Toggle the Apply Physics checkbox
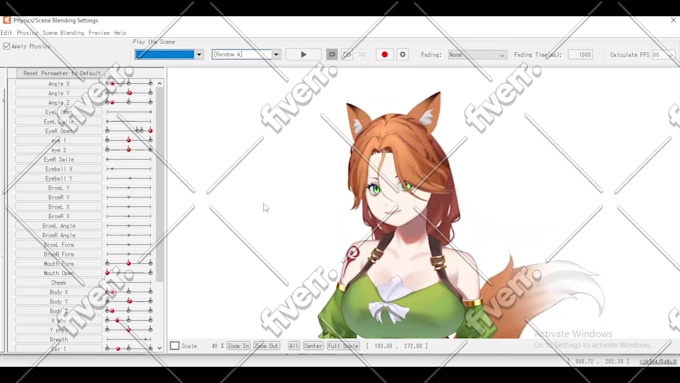Viewport: 680px width, 383px height. click(7, 46)
